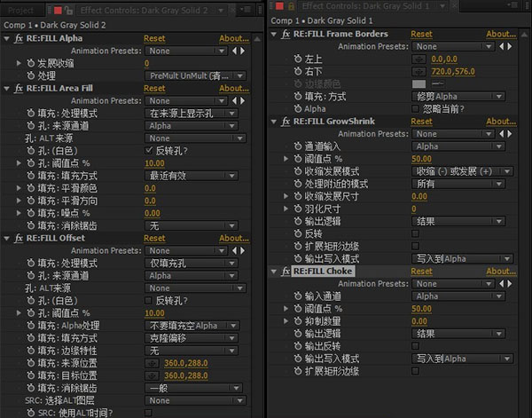The width and height of the screenshot is (532, 418).
Task: Click stopwatch for 填充: 目标位置
Action: 31,375
